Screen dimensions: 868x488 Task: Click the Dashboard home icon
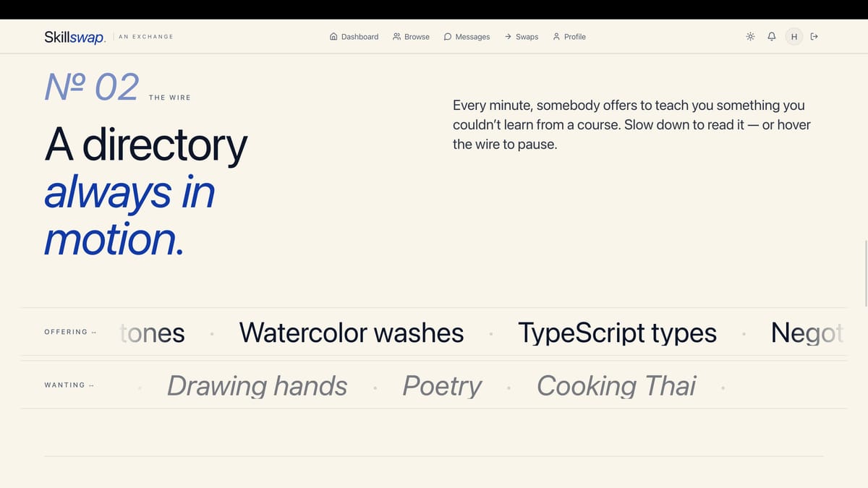[x=333, y=37]
